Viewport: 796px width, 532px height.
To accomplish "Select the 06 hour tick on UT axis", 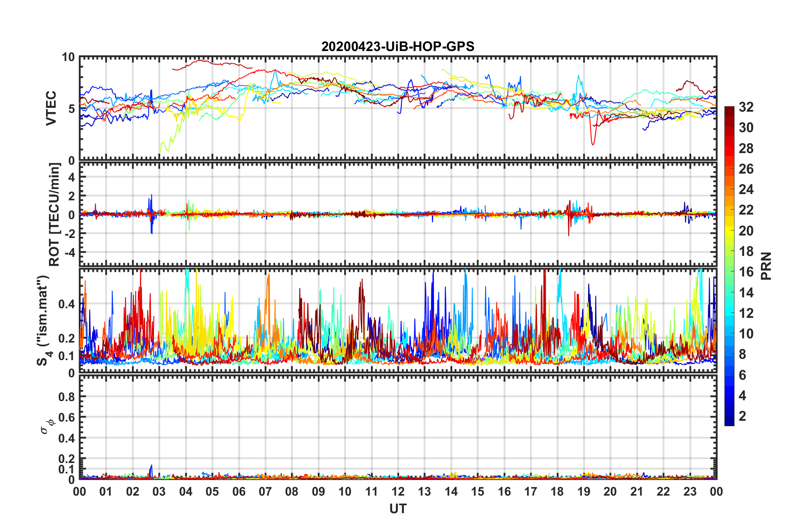I will (x=239, y=491).
